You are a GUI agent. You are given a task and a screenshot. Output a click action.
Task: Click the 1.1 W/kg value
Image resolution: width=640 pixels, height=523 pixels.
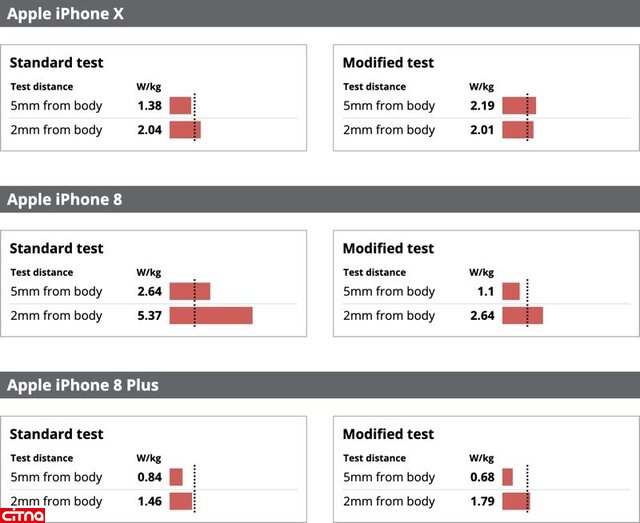485,292
